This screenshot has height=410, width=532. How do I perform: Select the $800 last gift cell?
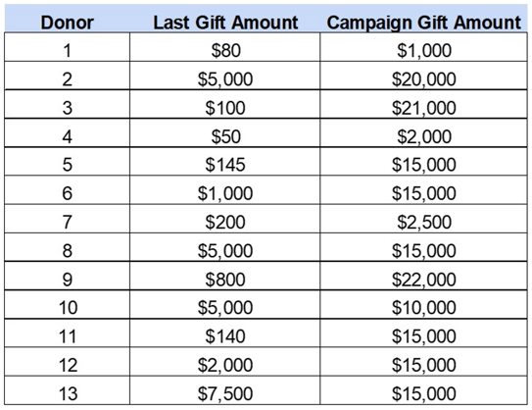(x=224, y=276)
